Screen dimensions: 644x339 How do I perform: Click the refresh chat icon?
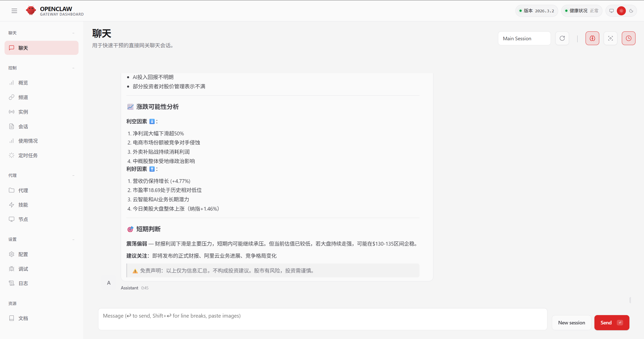point(562,38)
